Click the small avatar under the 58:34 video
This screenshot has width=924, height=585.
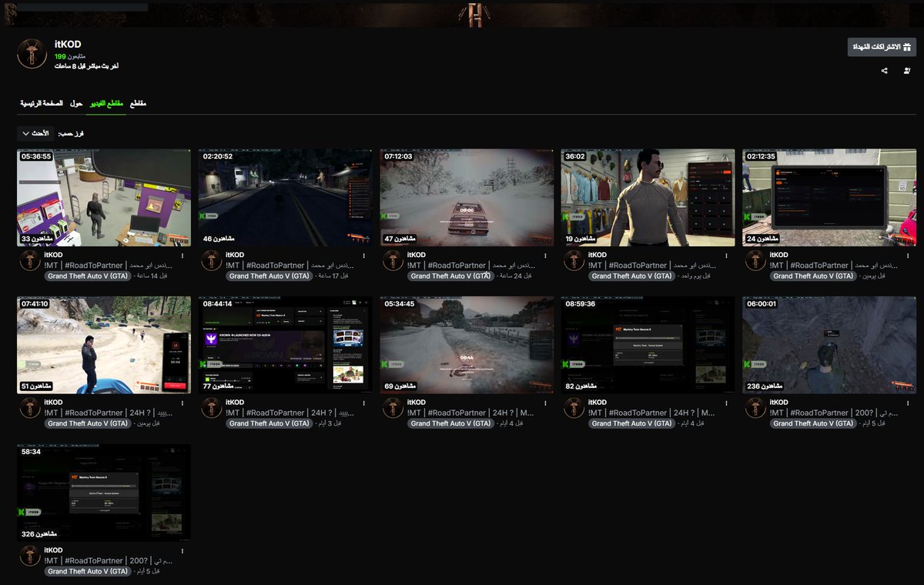point(30,557)
